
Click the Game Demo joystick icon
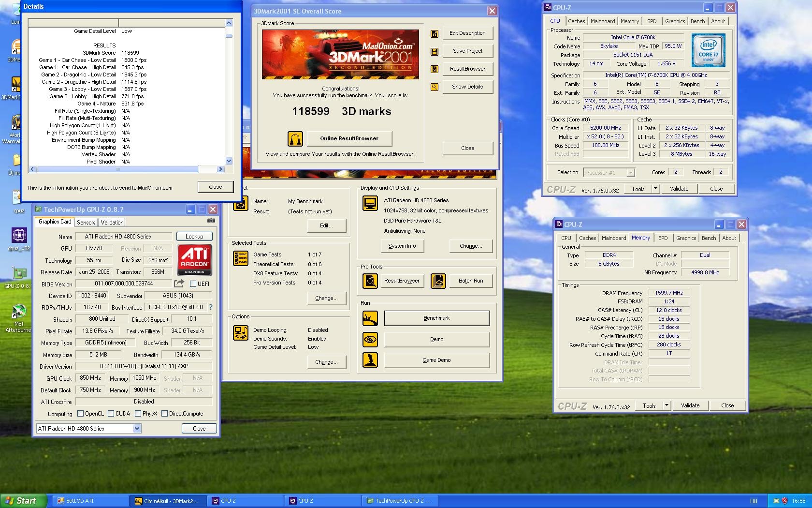(370, 360)
